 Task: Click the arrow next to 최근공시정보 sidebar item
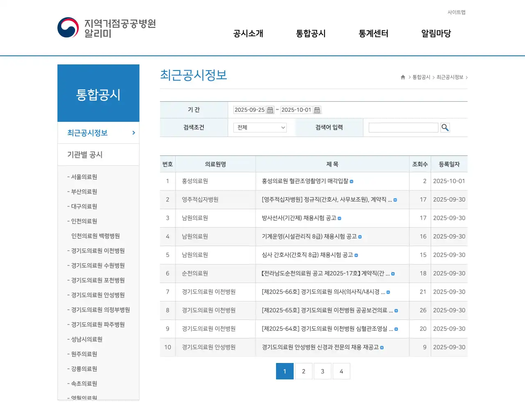[x=134, y=133]
